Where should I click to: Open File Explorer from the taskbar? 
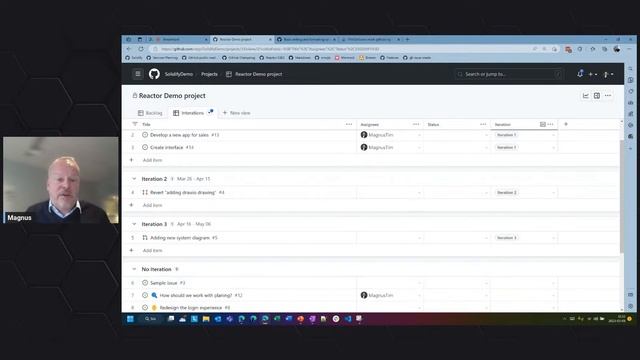click(206, 319)
